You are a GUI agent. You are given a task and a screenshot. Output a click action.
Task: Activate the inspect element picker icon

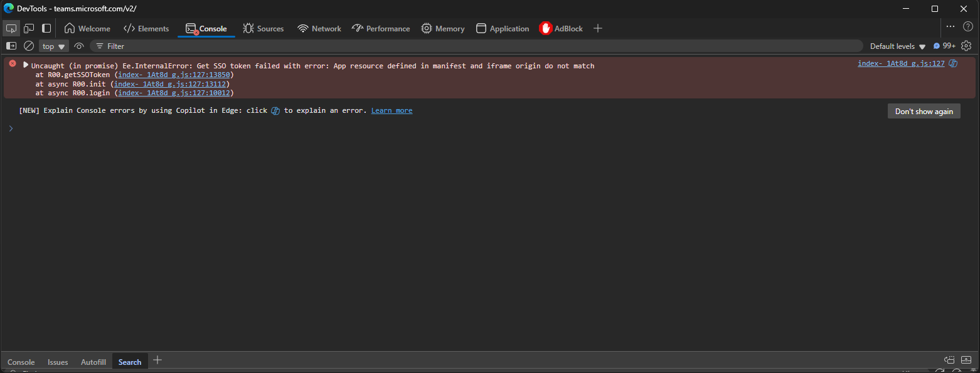[x=11, y=28]
